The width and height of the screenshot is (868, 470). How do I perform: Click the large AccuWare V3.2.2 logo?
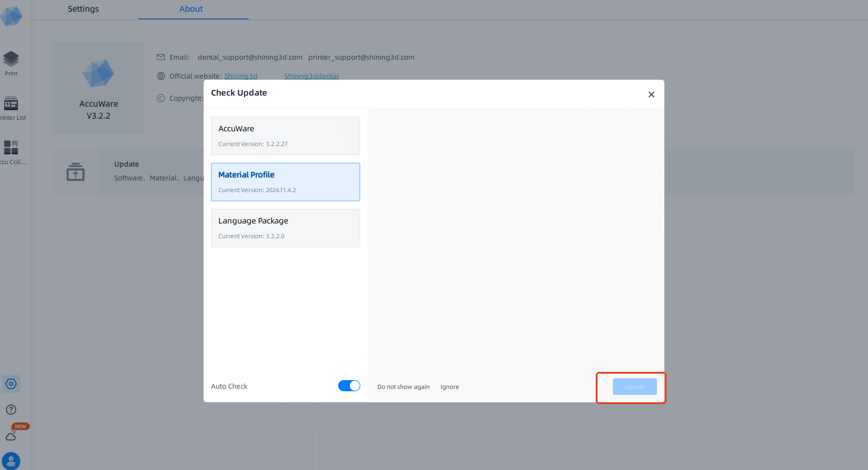99,74
